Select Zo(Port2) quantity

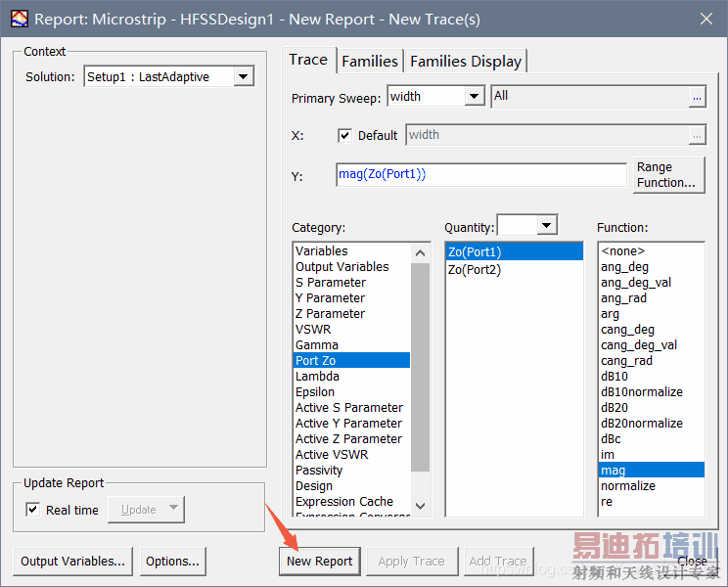pos(514,270)
